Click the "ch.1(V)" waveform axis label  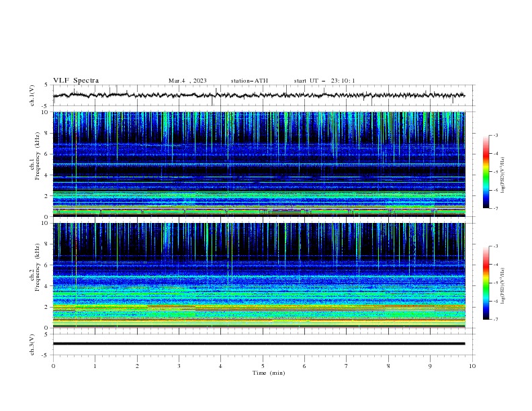pos(32,95)
